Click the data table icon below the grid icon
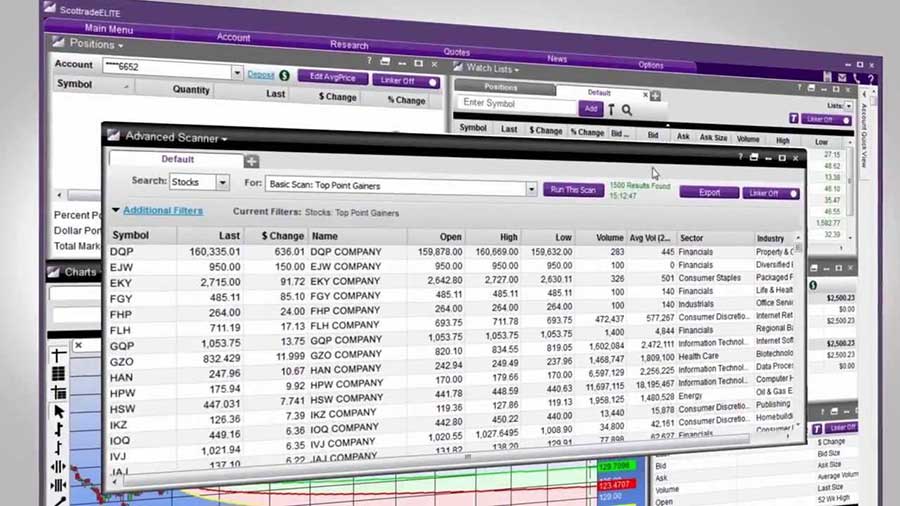Image resolution: width=900 pixels, height=506 pixels. (x=58, y=392)
